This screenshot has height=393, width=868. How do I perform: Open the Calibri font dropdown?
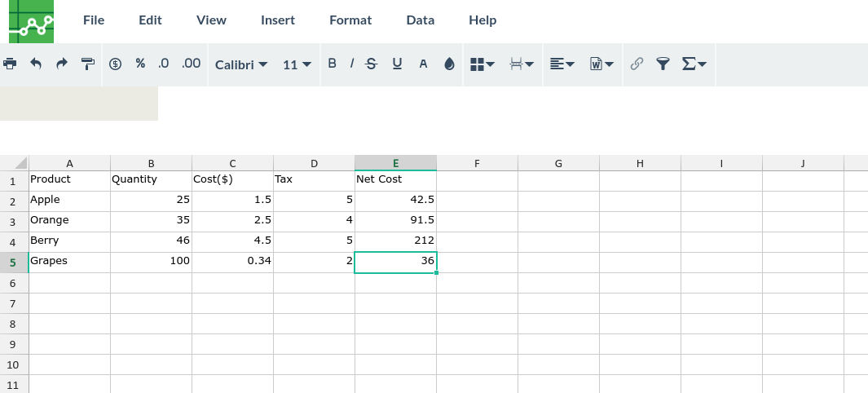[241, 64]
